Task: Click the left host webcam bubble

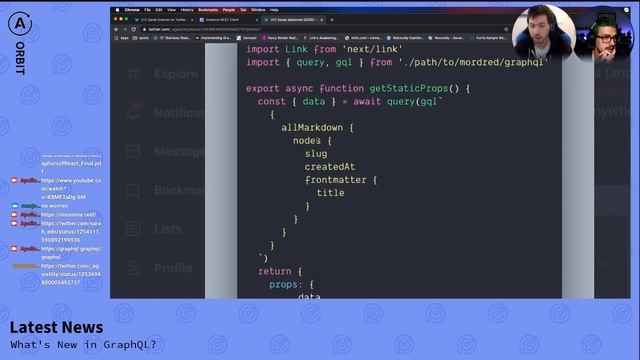Action: coord(543,33)
